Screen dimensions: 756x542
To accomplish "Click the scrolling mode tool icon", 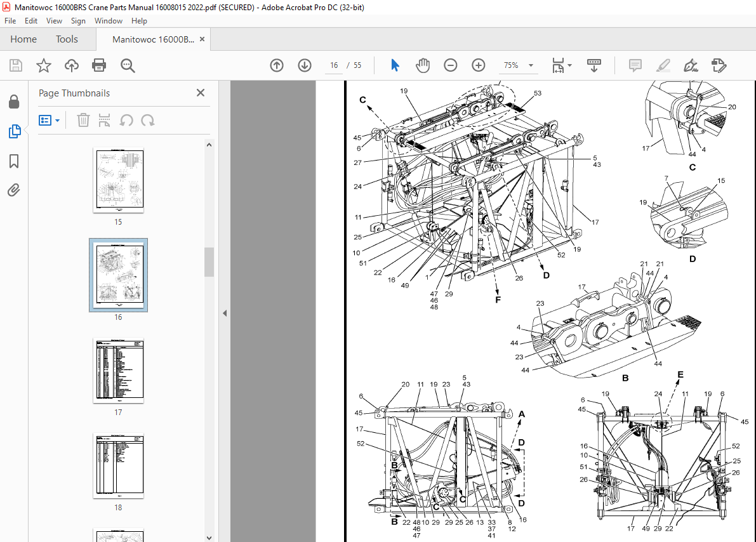I will point(594,65).
